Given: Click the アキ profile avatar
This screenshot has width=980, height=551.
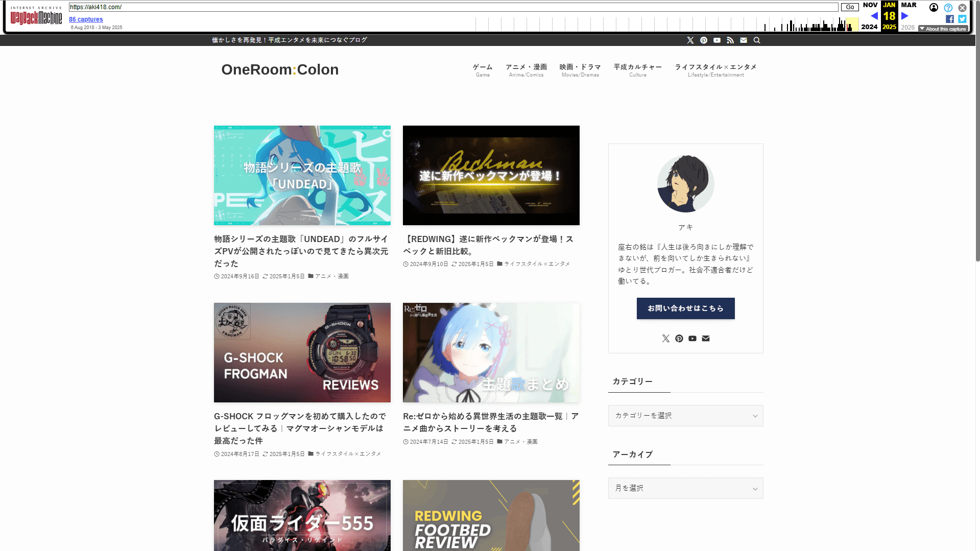Looking at the screenshot, I should pos(686,184).
